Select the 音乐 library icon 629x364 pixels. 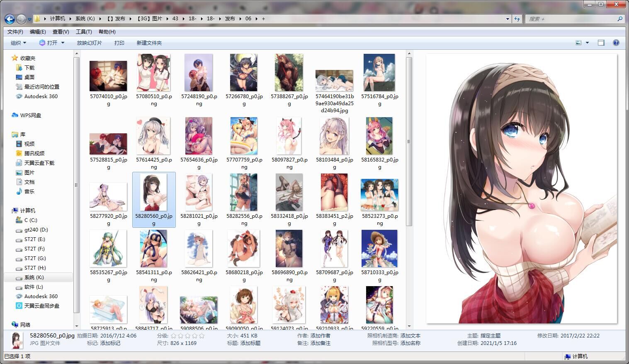click(x=19, y=191)
